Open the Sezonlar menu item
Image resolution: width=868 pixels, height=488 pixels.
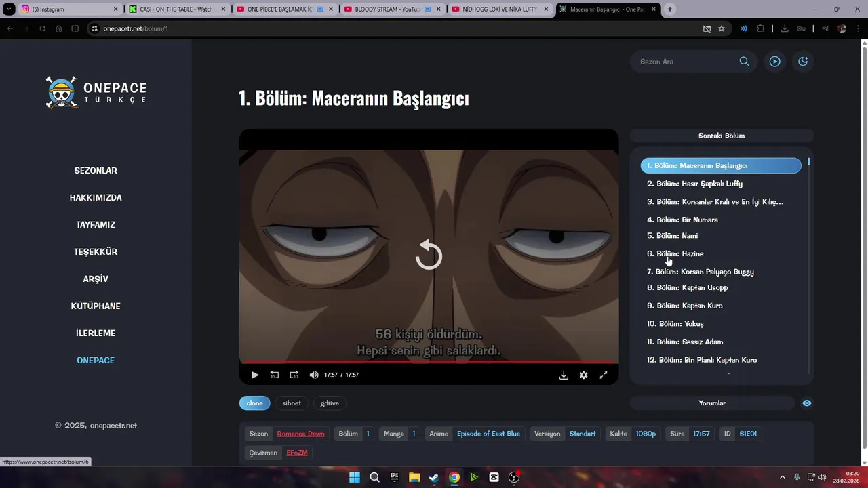point(96,171)
